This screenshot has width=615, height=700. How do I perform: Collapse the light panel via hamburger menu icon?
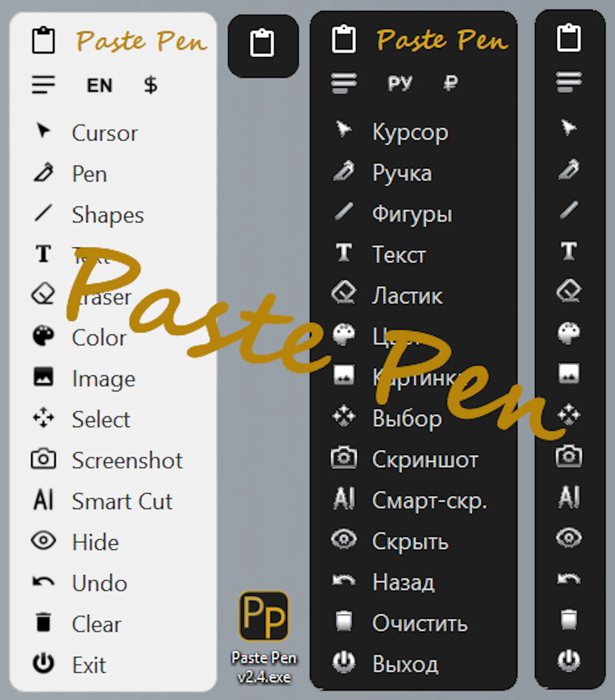coord(43,85)
